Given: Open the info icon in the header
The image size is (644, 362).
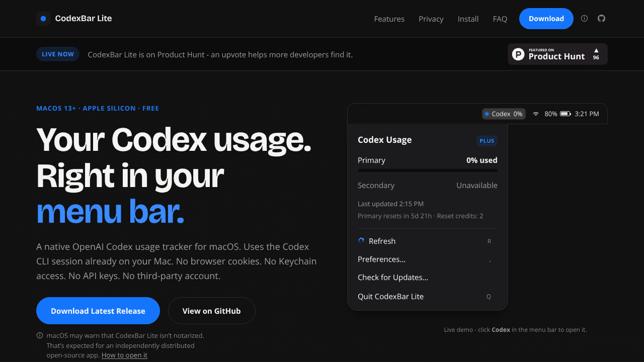Looking at the screenshot, I should click(x=584, y=19).
